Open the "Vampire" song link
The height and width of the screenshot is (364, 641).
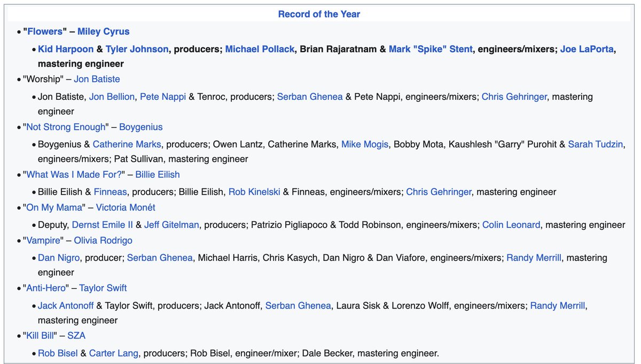(44, 240)
